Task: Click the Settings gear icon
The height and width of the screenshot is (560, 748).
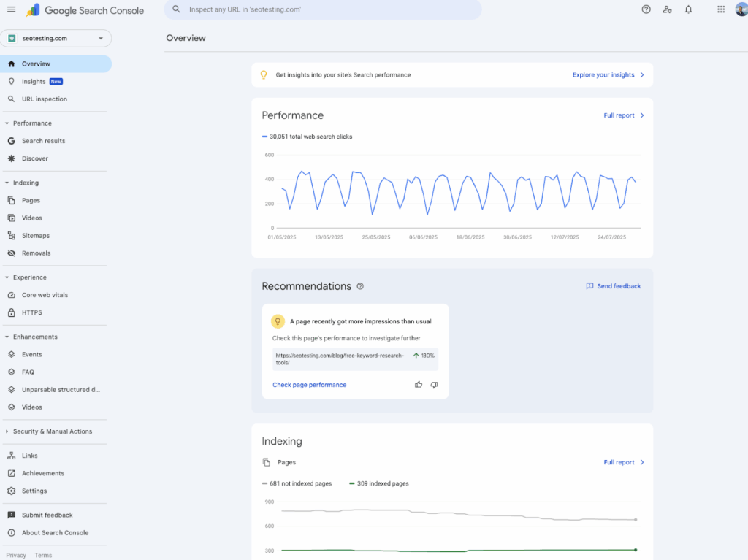Action: 12,491
